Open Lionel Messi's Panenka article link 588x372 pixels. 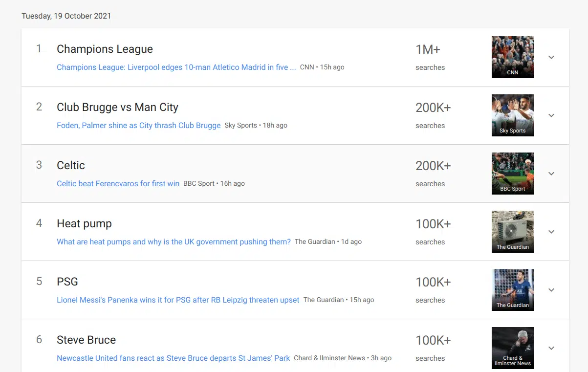[x=178, y=300]
